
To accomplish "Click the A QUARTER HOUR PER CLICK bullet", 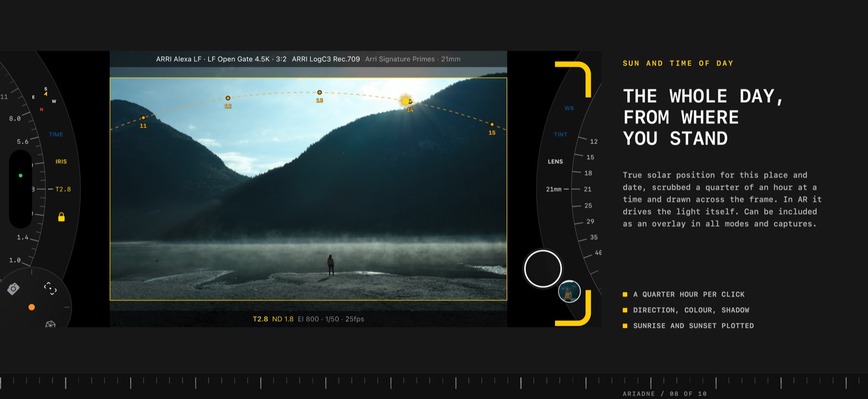I will pyautogui.click(x=689, y=294).
